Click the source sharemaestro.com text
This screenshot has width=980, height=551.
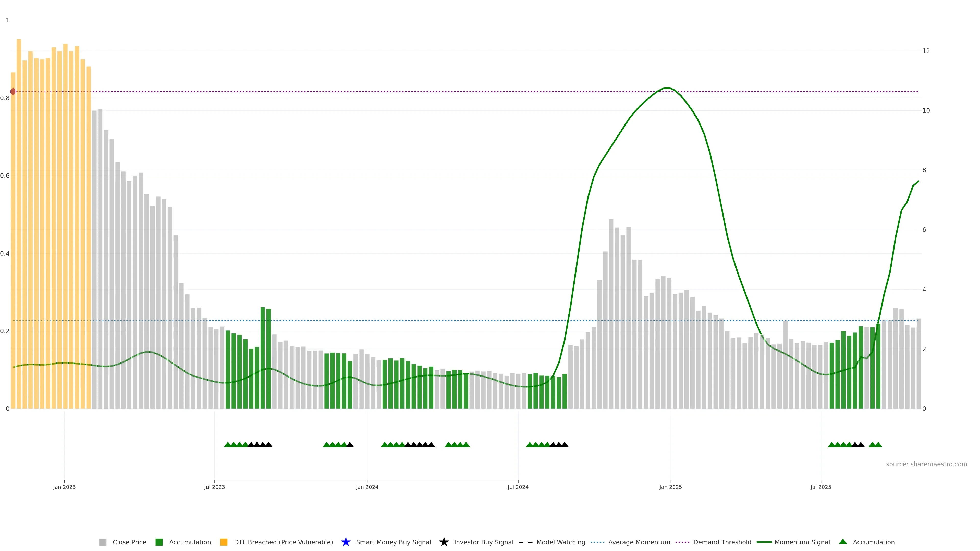(x=926, y=464)
